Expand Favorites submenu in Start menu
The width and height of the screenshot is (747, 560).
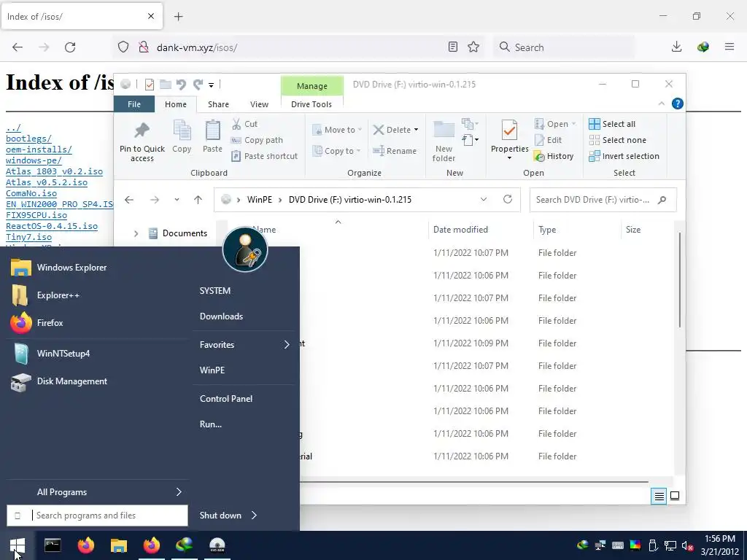click(244, 345)
